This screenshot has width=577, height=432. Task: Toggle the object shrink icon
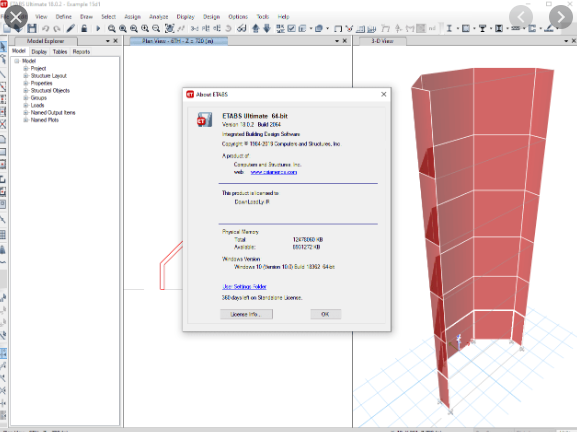pyautogui.click(x=280, y=28)
